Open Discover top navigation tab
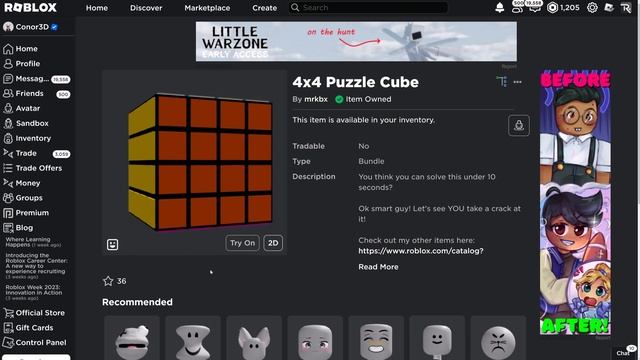 pyautogui.click(x=146, y=8)
